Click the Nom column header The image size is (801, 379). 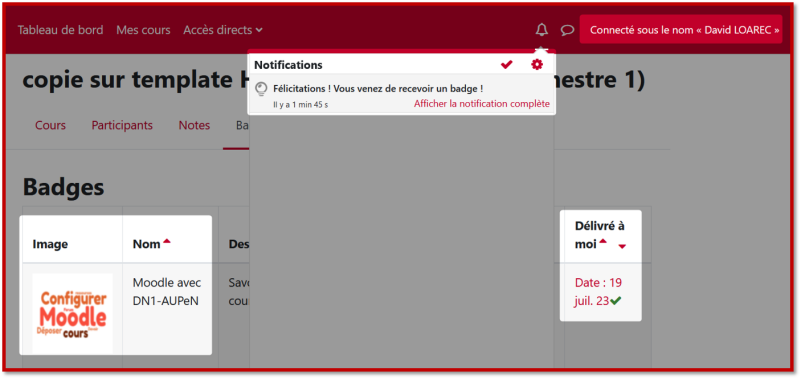(x=147, y=244)
